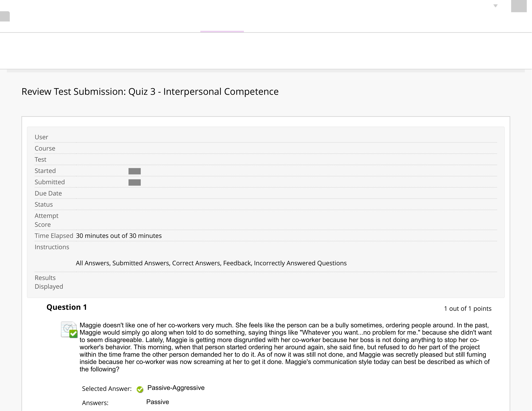This screenshot has height=411, width=532.
Task: Click the redacted gray block beside Submitted
Action: click(x=134, y=182)
